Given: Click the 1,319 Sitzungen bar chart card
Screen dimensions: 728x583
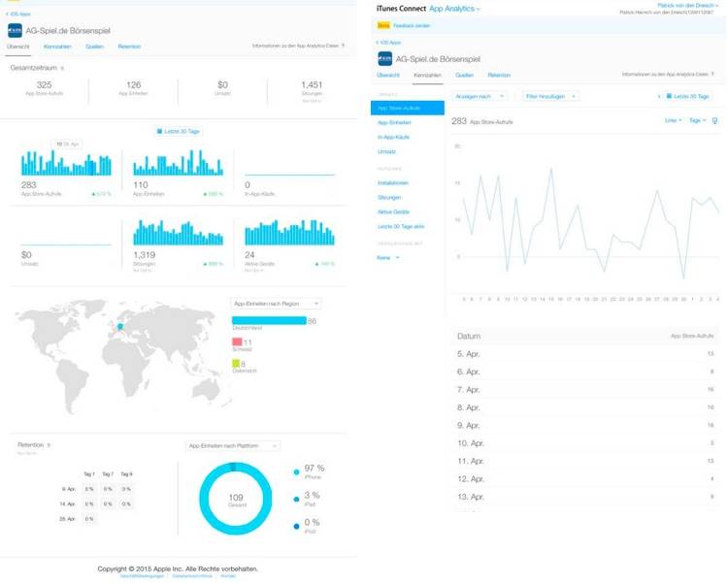Looking at the screenshot, I should 179,243.
